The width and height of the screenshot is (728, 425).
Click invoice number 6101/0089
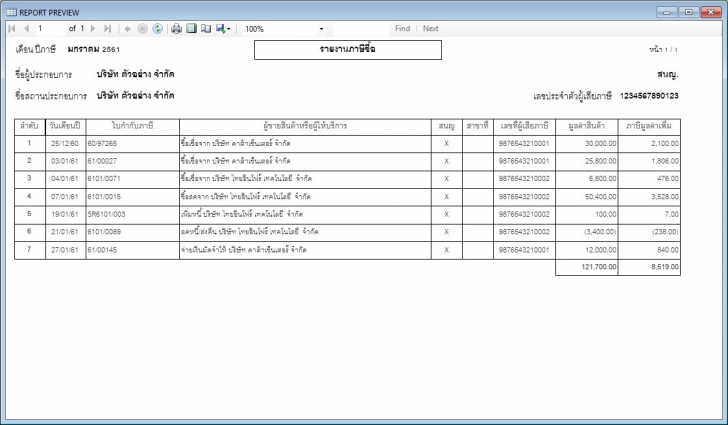(104, 232)
